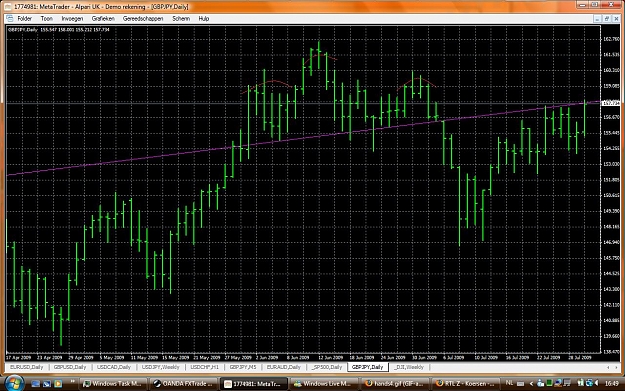The width and height of the screenshot is (625, 391).
Task: Click the chart document icon beside Folder
Action: (10, 18)
